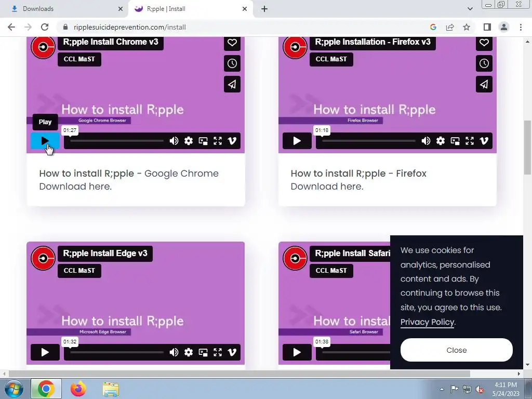
Task: Click the Google icon in address bar
Action: (433, 27)
